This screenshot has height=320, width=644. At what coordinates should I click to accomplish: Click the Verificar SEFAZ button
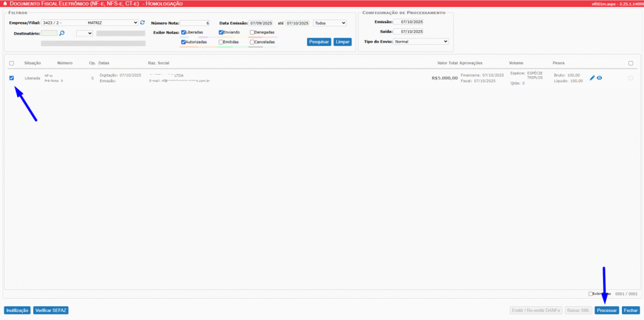[x=51, y=311]
